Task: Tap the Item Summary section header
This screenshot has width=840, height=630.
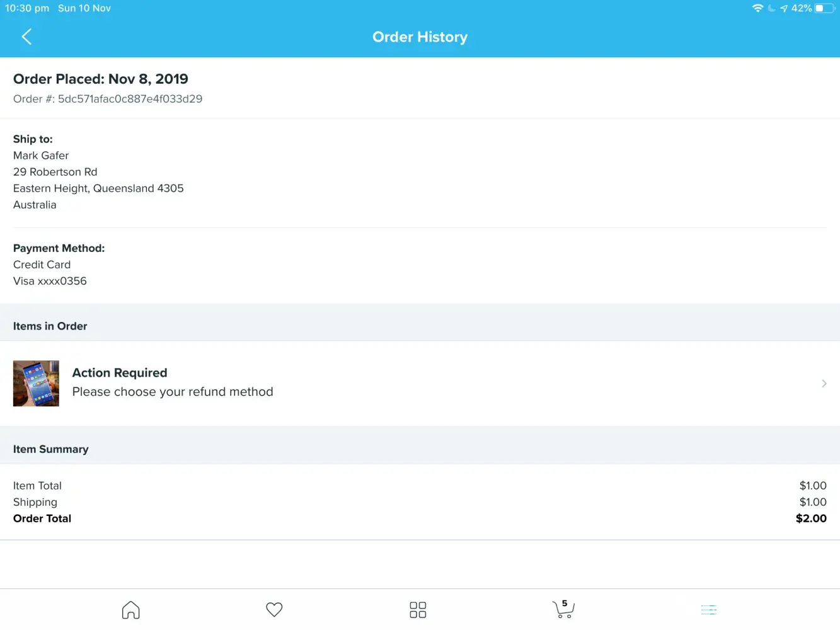Action: click(51, 449)
